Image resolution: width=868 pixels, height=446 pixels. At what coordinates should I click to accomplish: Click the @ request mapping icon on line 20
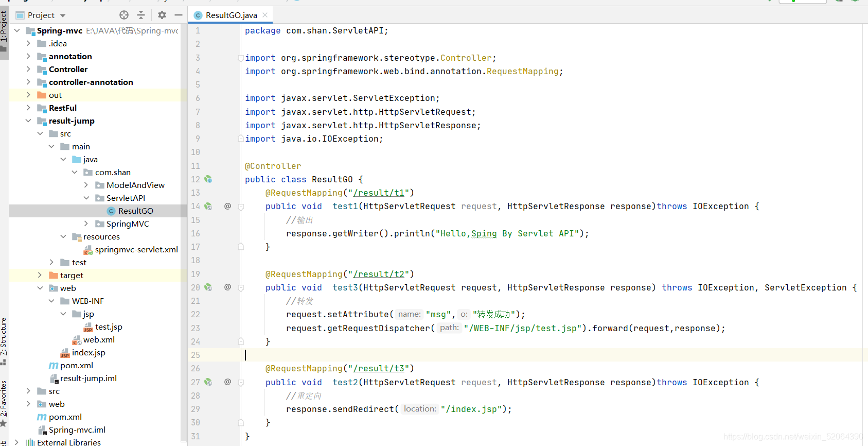coord(227,287)
